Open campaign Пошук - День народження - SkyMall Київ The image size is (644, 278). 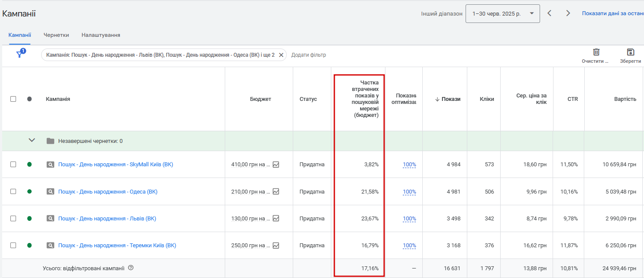click(x=116, y=165)
